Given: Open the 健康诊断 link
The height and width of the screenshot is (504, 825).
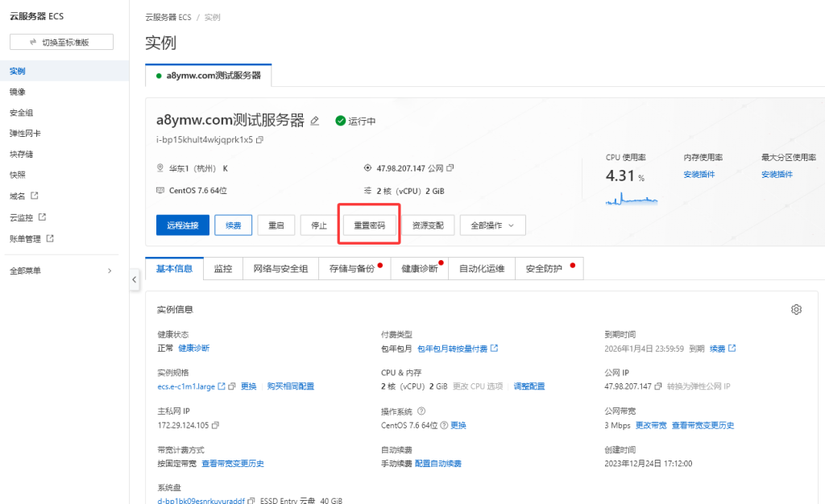Looking at the screenshot, I should (x=193, y=349).
